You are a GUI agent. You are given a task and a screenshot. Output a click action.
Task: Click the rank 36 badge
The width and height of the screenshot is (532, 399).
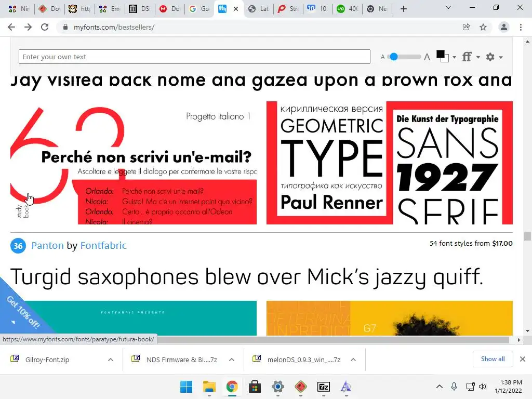(x=18, y=246)
